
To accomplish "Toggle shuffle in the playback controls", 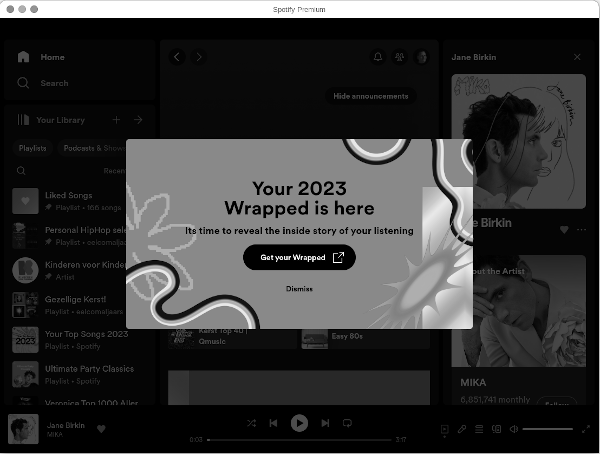I will click(x=251, y=423).
